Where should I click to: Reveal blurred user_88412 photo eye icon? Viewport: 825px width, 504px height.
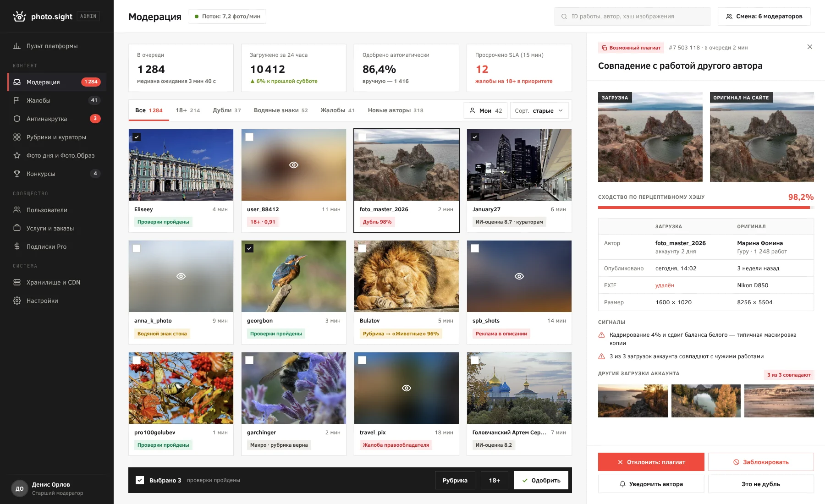294,165
